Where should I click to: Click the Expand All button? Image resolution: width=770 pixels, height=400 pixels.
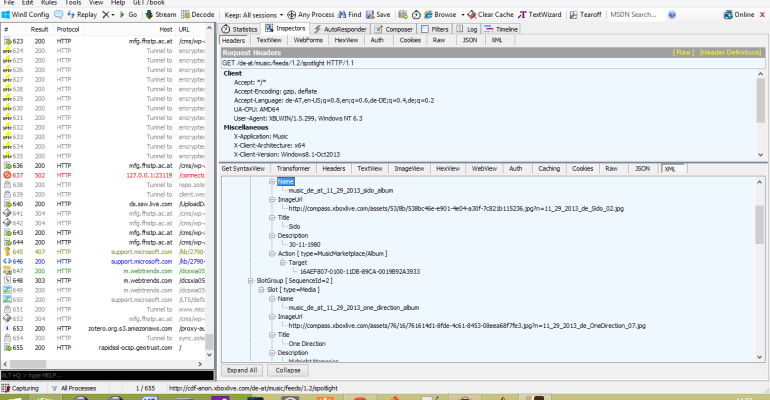click(242, 370)
